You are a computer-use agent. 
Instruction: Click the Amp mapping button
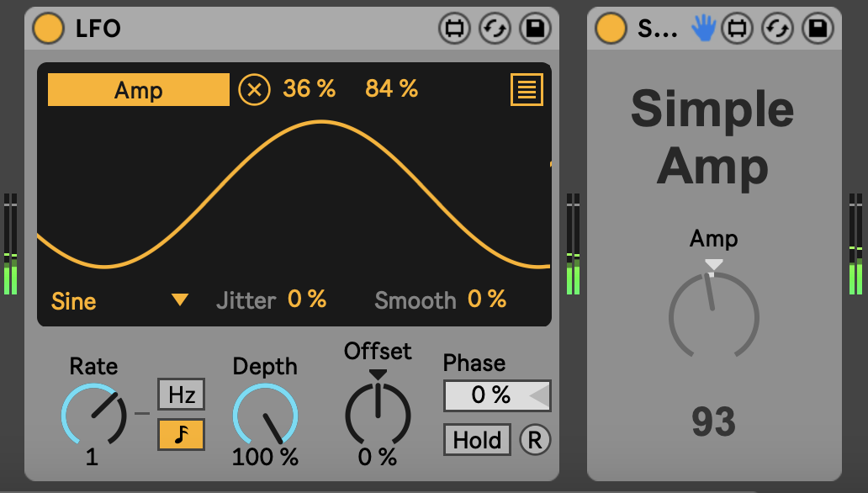click(x=138, y=90)
